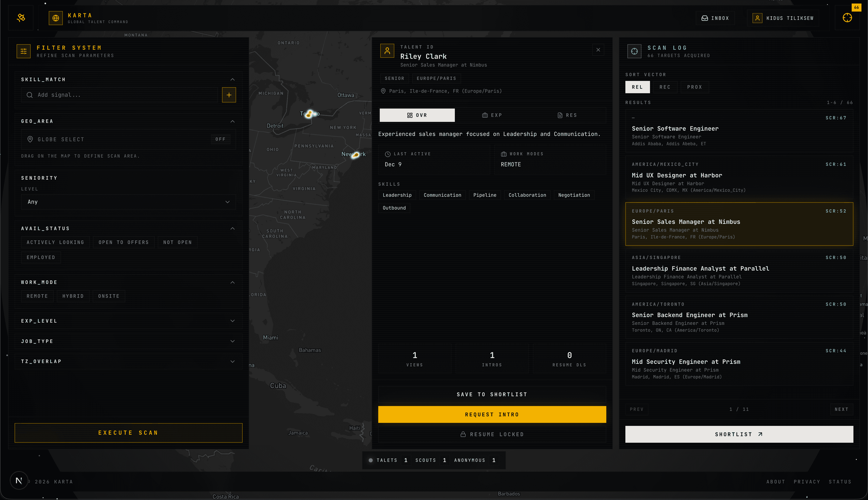Enable the REMOTE work mode filter
Screen dimensions: 868x500
(37, 296)
